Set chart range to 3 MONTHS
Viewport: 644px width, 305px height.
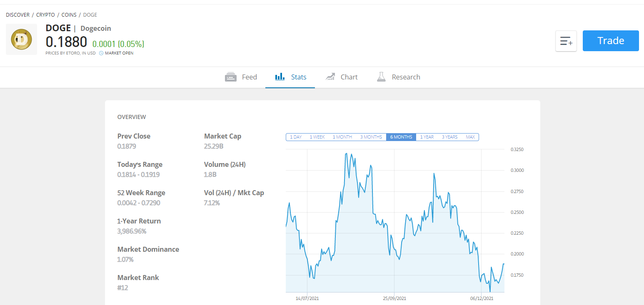[371, 137]
